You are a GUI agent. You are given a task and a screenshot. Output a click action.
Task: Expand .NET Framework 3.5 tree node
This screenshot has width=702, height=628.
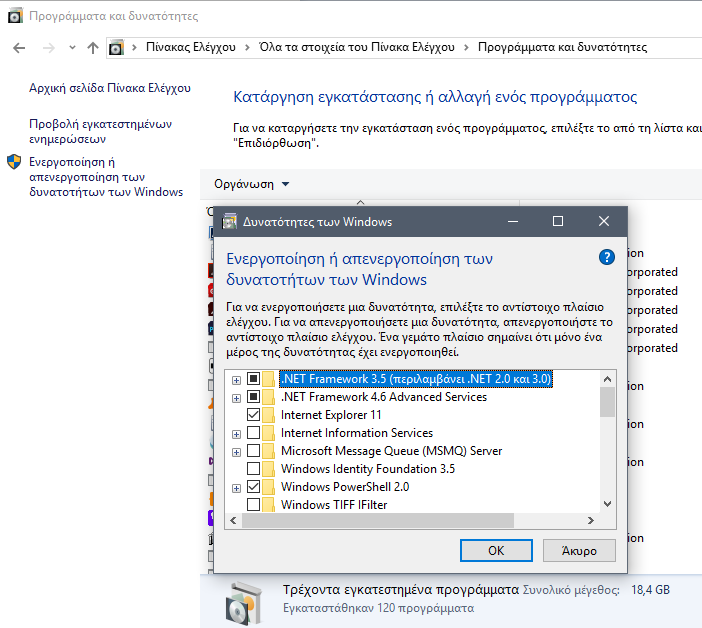(x=236, y=380)
